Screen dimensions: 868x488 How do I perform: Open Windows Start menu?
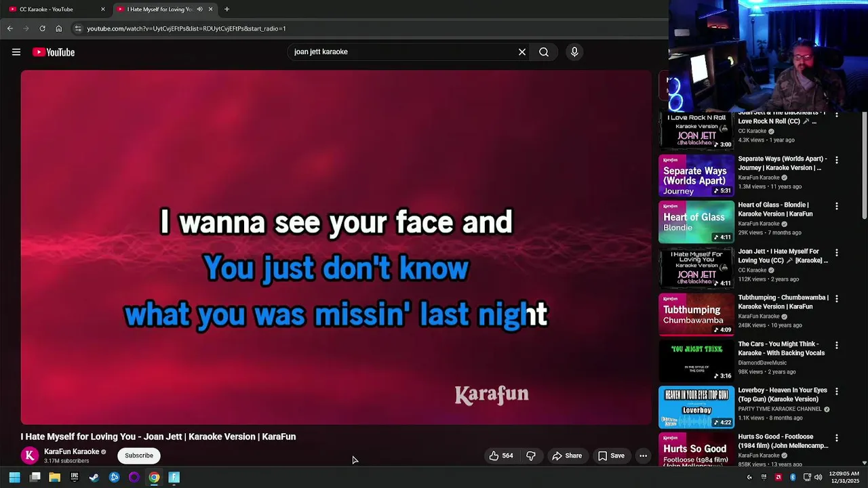click(14, 477)
